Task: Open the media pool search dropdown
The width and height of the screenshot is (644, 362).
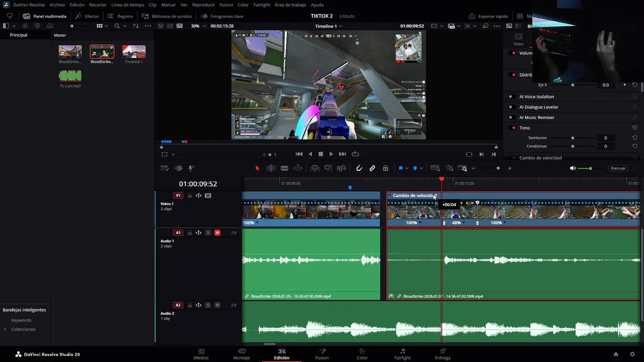Action: (x=124, y=26)
